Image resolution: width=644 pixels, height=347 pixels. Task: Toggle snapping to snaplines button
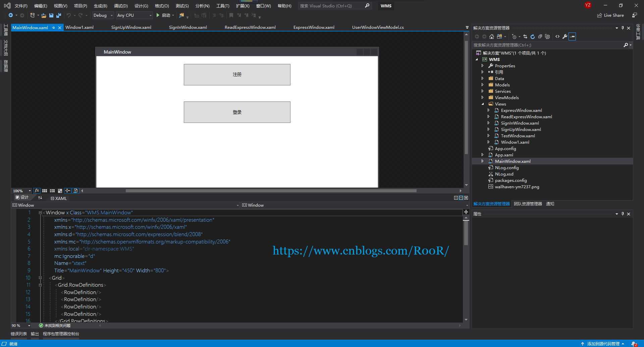coord(68,191)
